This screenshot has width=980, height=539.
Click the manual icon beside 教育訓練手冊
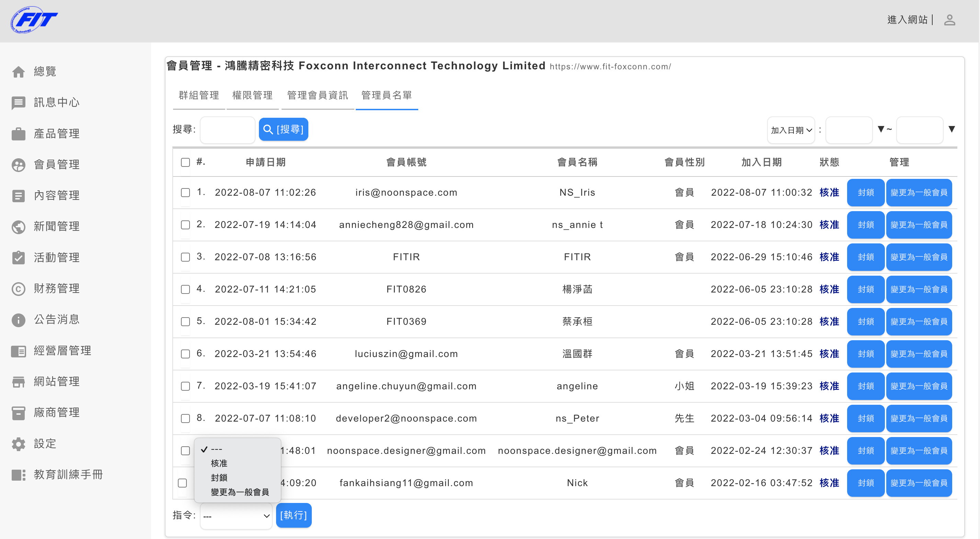tap(18, 475)
